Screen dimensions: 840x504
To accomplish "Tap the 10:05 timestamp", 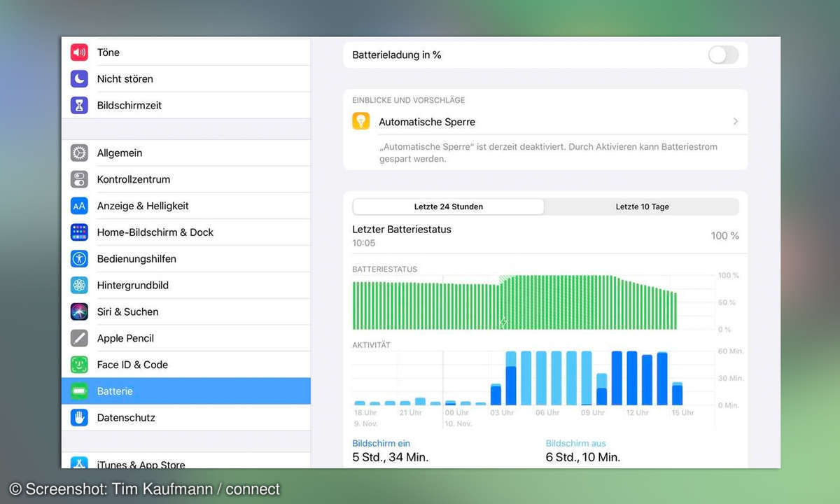I will coord(364,243).
